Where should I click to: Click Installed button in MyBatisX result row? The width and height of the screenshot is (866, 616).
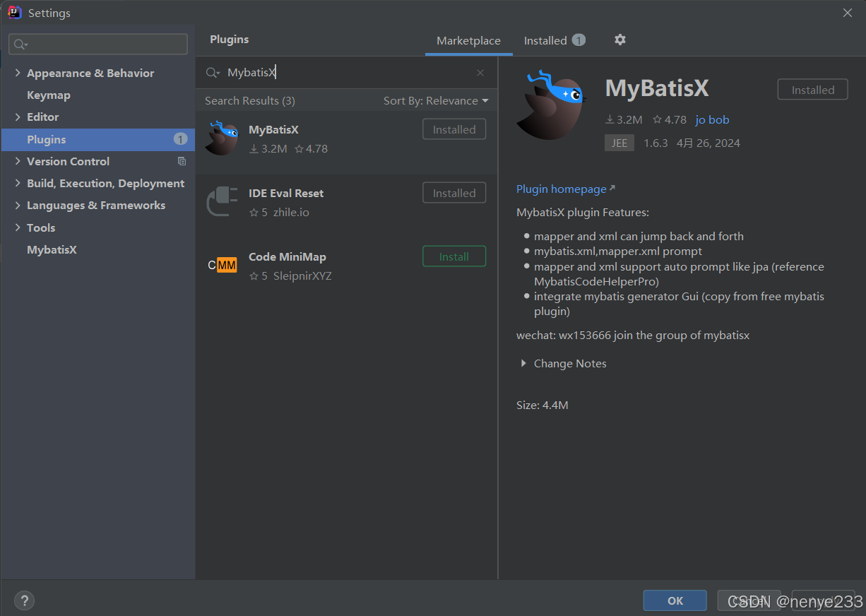click(454, 129)
